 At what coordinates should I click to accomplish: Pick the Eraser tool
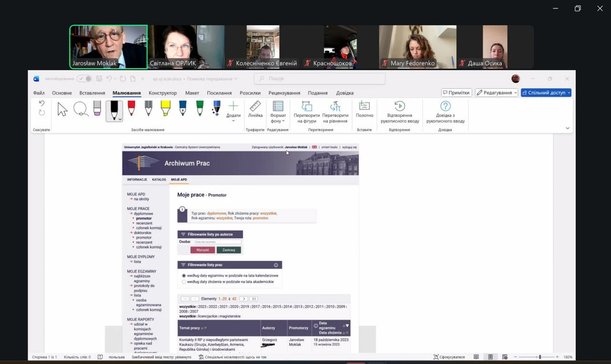(x=97, y=108)
